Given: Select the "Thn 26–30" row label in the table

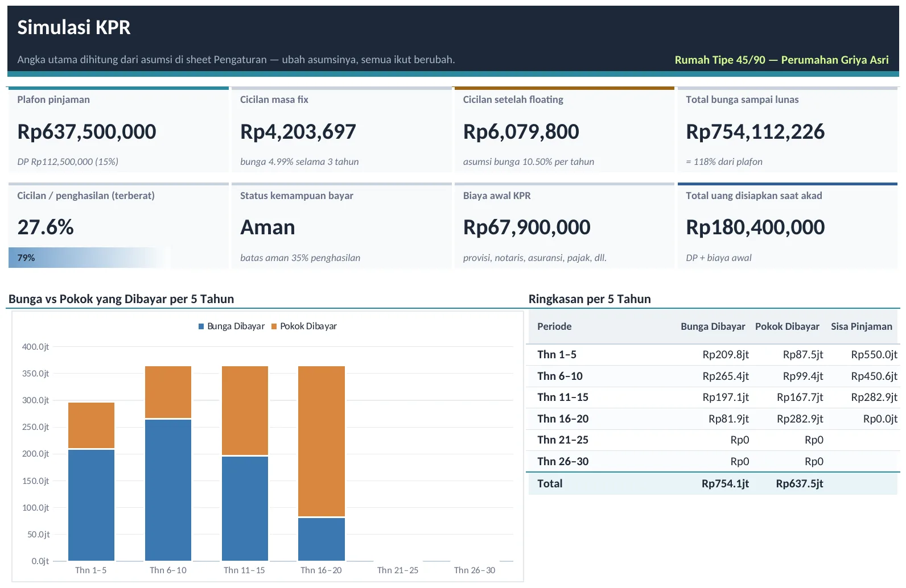Looking at the screenshot, I should [563, 462].
